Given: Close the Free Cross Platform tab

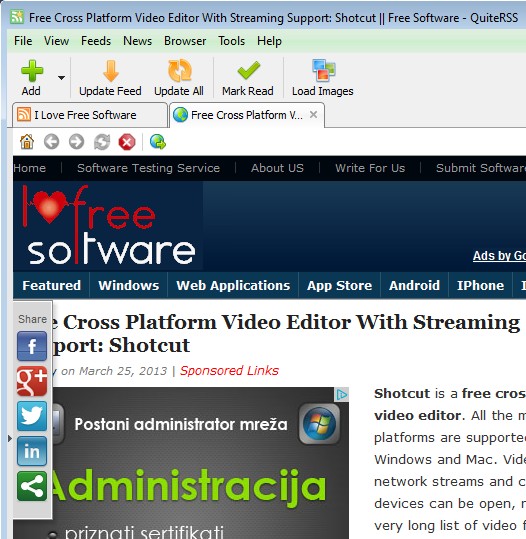Looking at the screenshot, I should tap(313, 114).
